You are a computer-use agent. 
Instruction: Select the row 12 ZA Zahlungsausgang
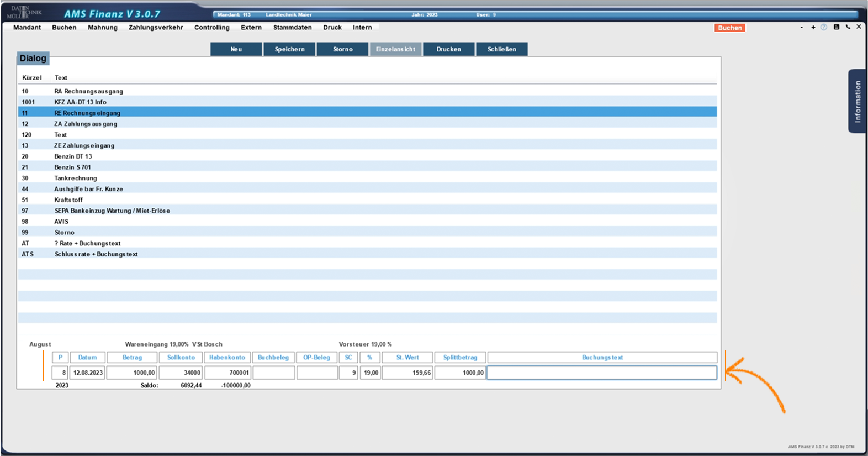(x=86, y=124)
